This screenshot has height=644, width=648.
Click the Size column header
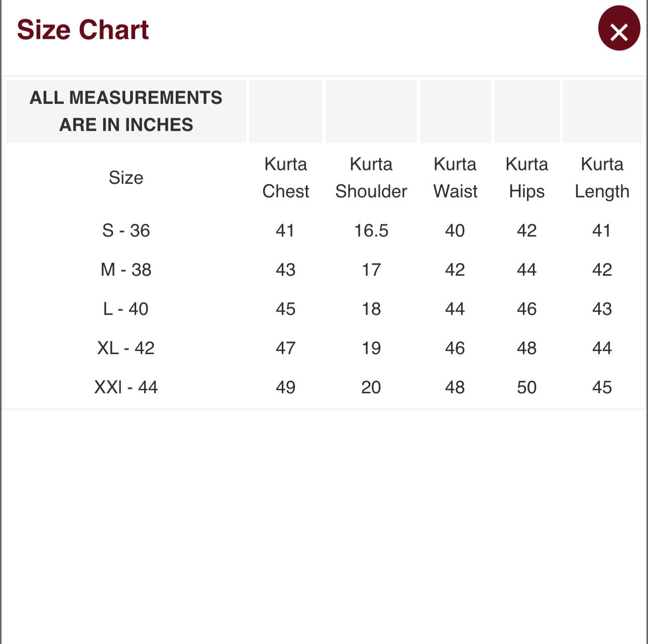tap(126, 178)
